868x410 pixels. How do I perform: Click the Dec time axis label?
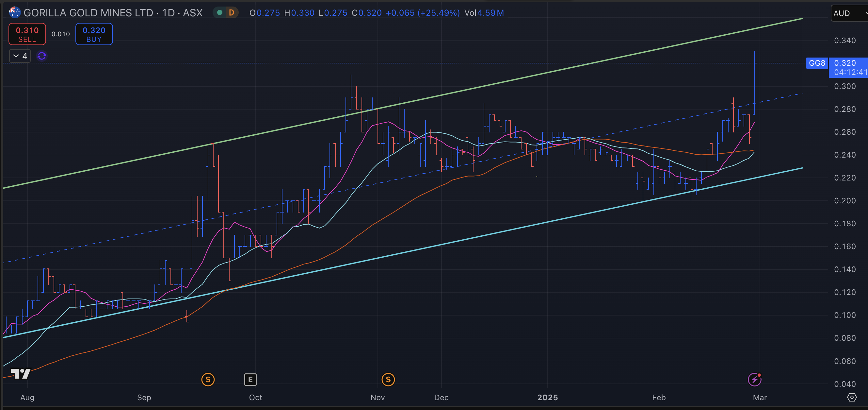441,398
